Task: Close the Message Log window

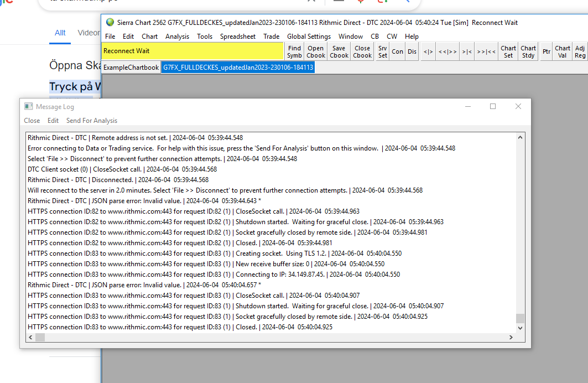Action: pyautogui.click(x=518, y=106)
